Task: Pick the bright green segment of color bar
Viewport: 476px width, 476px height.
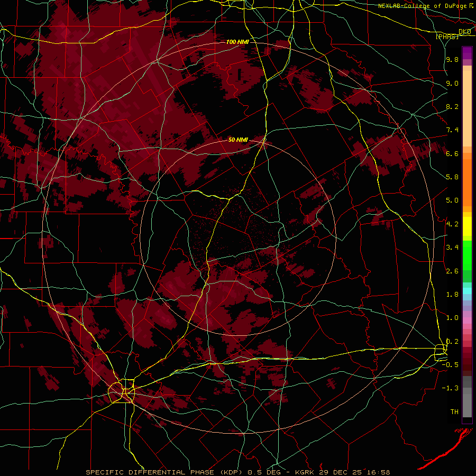Action: coord(467,255)
